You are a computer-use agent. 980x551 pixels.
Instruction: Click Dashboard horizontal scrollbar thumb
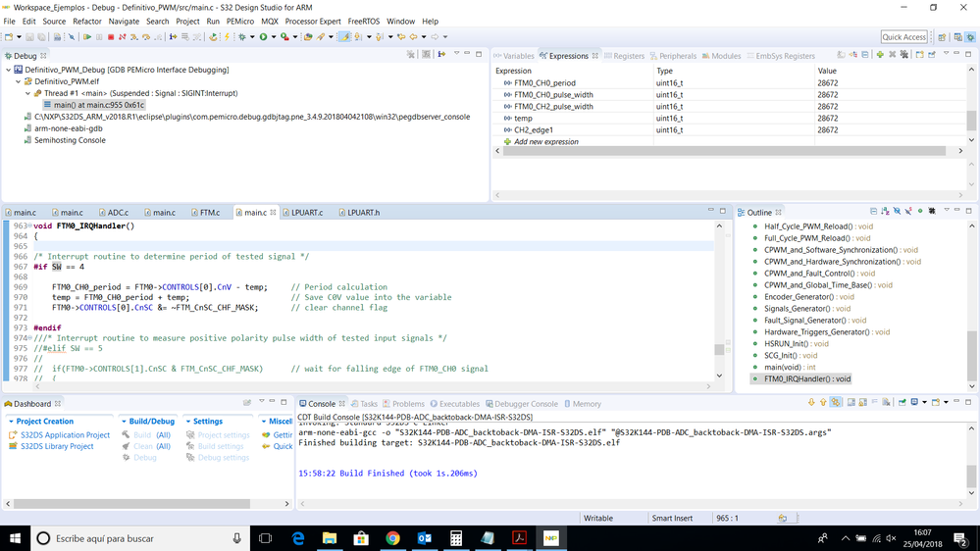131,504
